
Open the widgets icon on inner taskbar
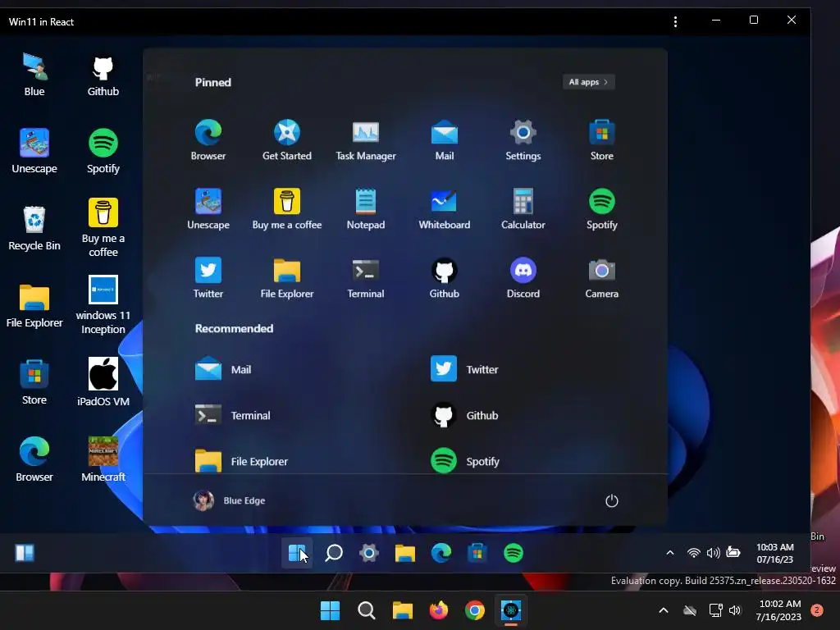click(x=25, y=553)
